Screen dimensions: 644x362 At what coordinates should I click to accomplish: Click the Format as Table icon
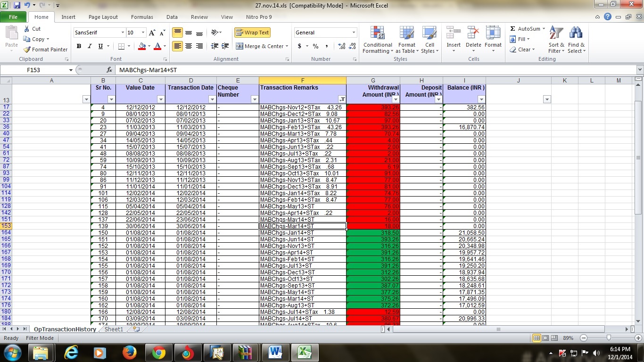point(406,40)
